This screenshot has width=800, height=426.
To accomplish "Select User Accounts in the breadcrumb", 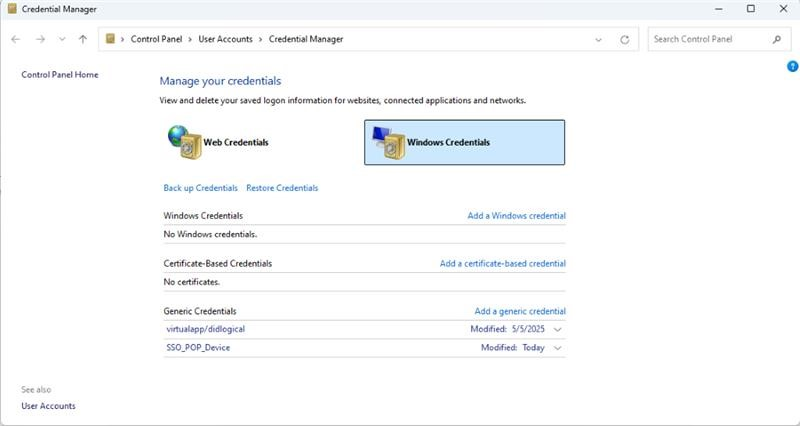I will 226,39.
